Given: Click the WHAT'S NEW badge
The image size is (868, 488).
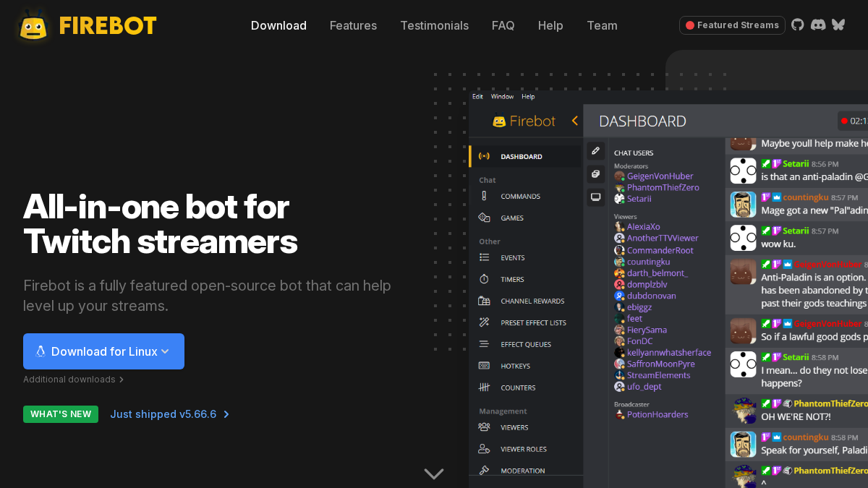Looking at the screenshot, I should (x=61, y=414).
